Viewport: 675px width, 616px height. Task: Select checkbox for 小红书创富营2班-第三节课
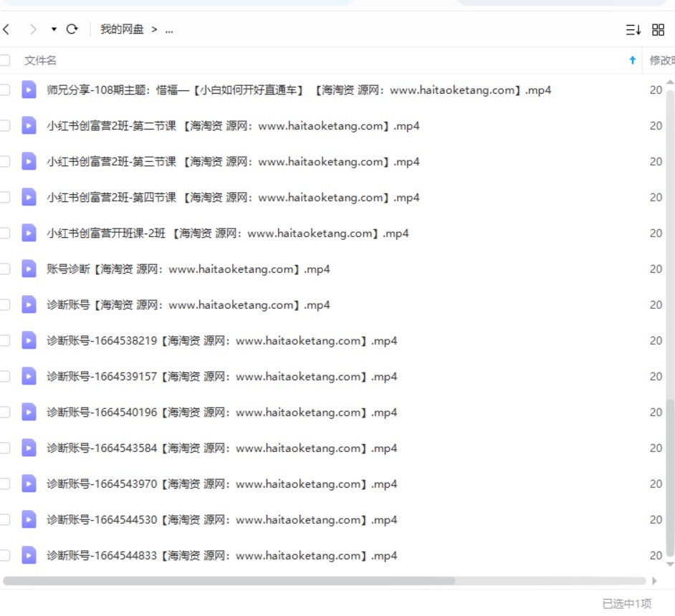(x=5, y=161)
